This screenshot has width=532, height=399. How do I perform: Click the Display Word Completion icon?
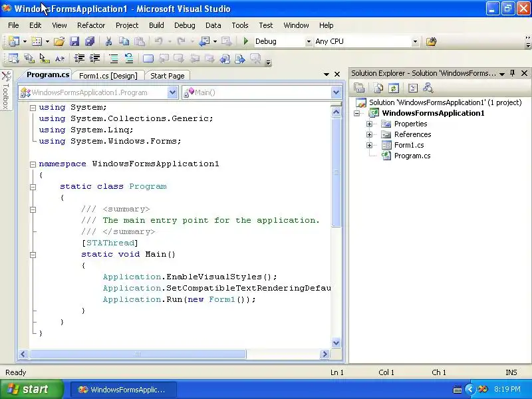pos(60,59)
